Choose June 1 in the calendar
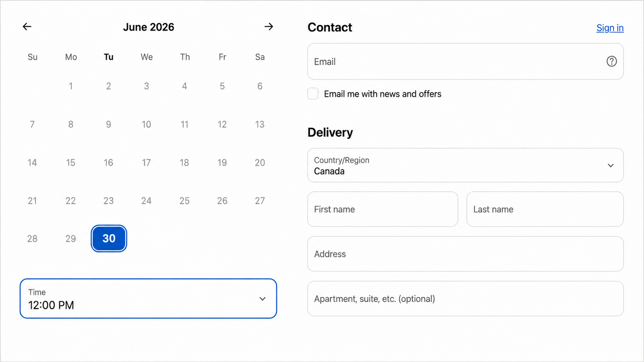The image size is (644, 362). point(70,86)
